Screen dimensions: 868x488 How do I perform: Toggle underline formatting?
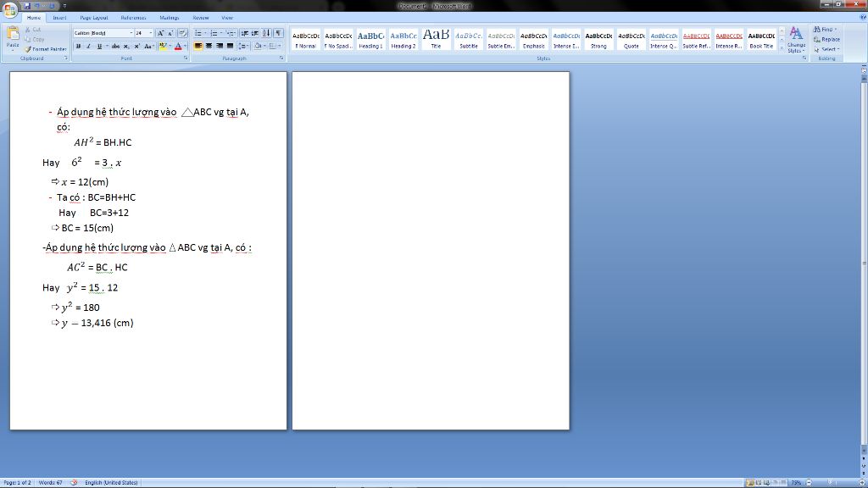coord(99,47)
